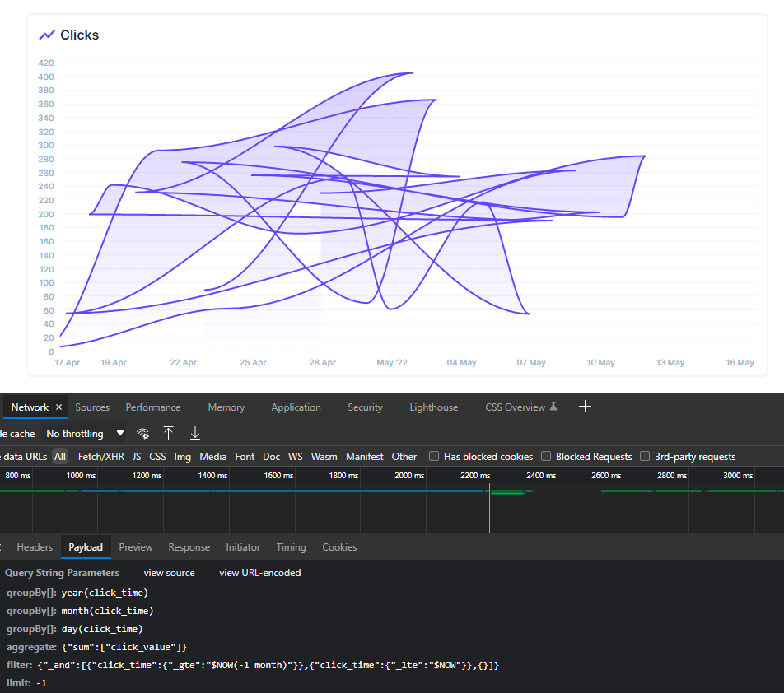The width and height of the screenshot is (784, 693).
Task: Open the Security tab
Action: [x=365, y=407]
